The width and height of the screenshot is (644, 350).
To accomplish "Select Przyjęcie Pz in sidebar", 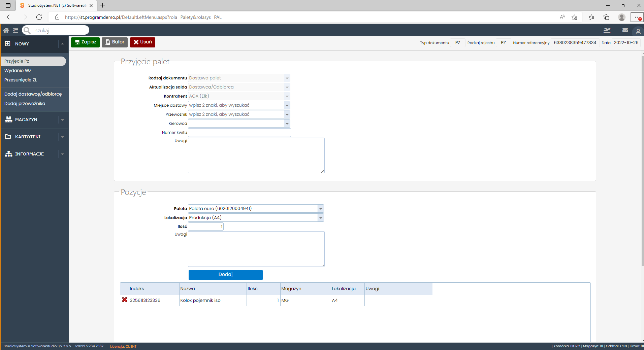I will 33,61.
